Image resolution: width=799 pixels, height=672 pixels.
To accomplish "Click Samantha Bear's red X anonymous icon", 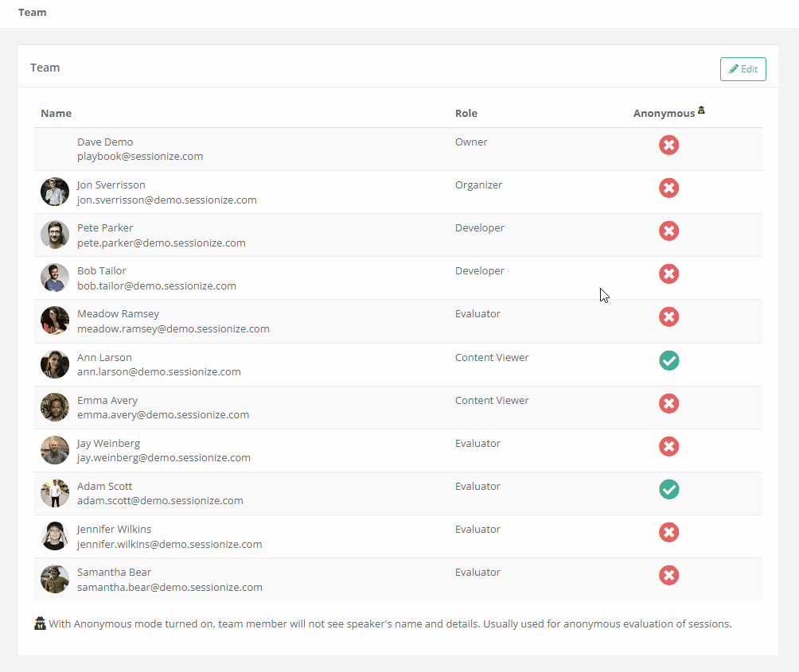I will pos(668,575).
